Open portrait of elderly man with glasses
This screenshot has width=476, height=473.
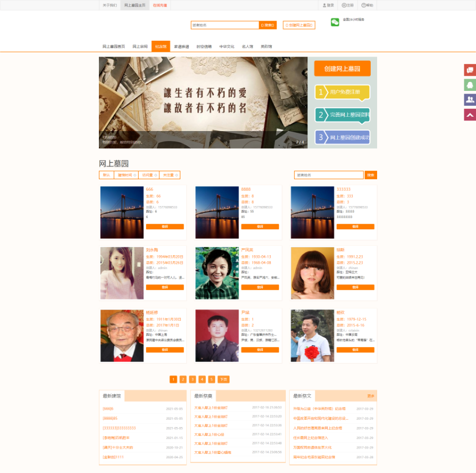tap(122, 336)
